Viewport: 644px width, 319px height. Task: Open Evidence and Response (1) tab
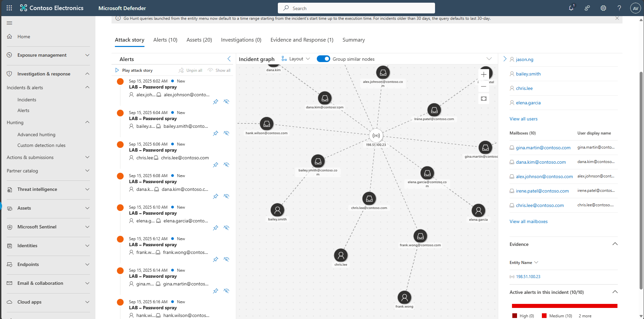pyautogui.click(x=302, y=40)
